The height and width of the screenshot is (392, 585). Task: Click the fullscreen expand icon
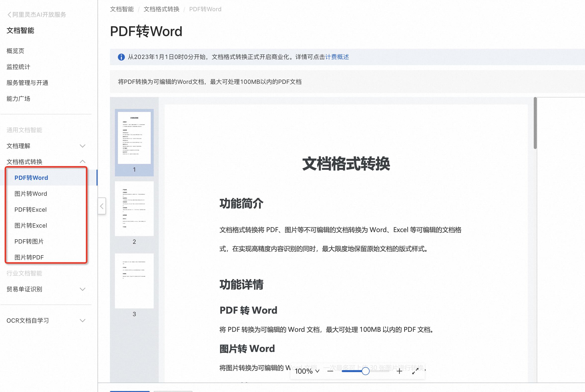[x=415, y=371]
